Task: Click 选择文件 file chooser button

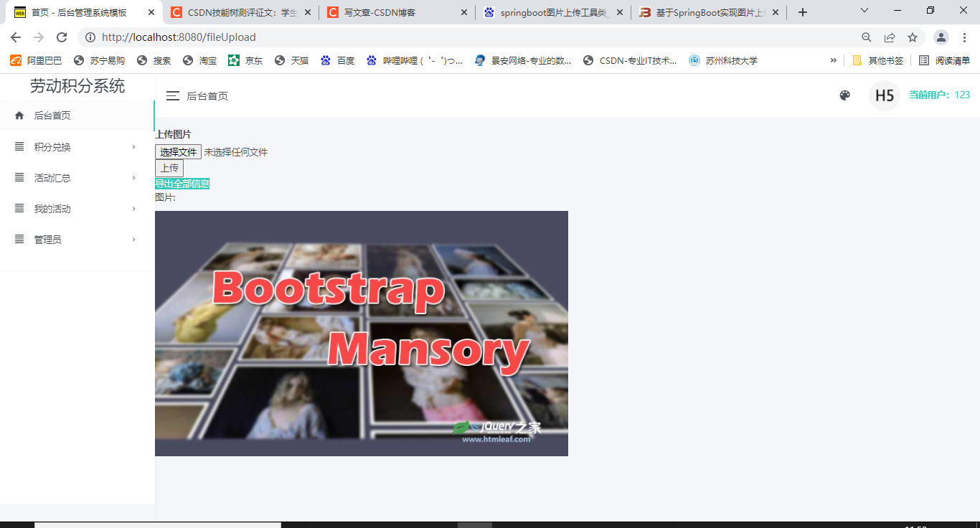Action: 179,152
